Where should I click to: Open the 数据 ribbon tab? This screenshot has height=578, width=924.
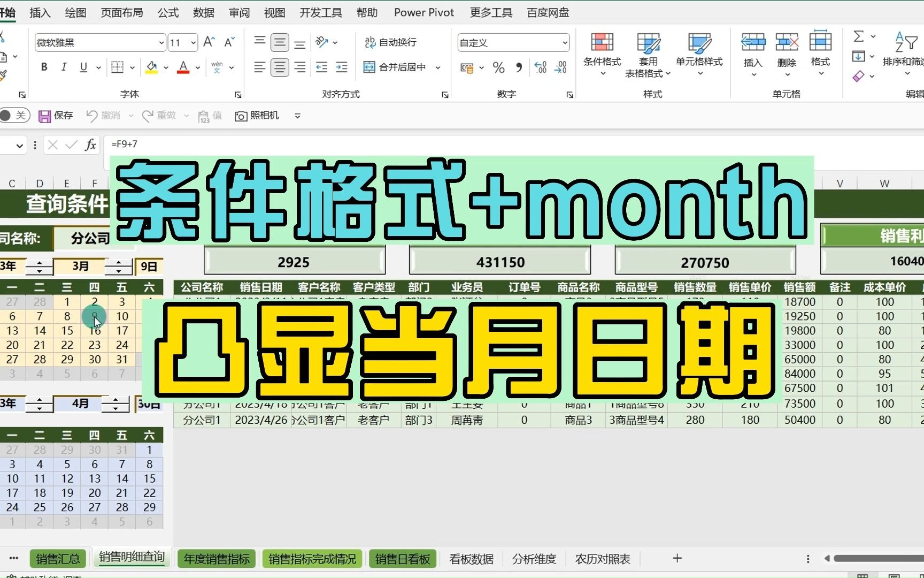203,12
